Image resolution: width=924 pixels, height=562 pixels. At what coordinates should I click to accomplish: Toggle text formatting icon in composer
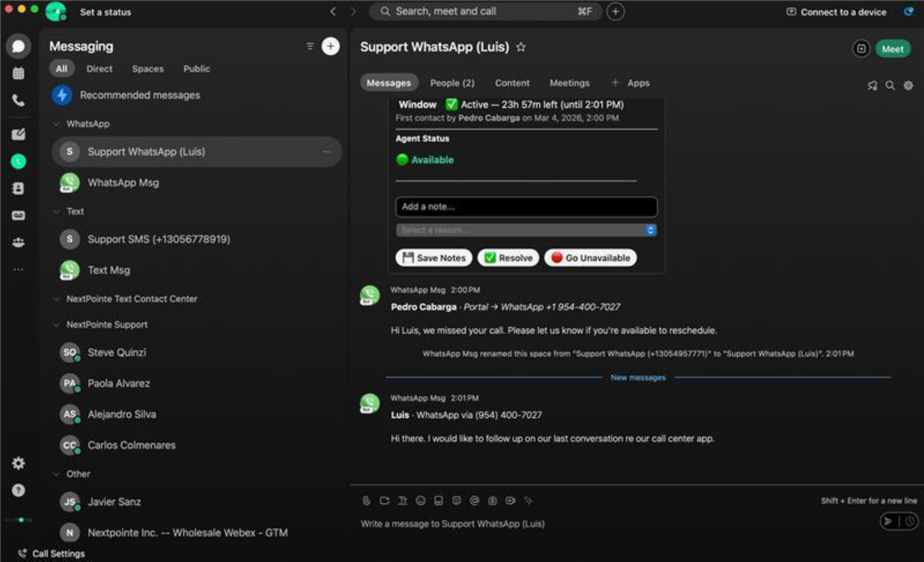click(x=403, y=501)
